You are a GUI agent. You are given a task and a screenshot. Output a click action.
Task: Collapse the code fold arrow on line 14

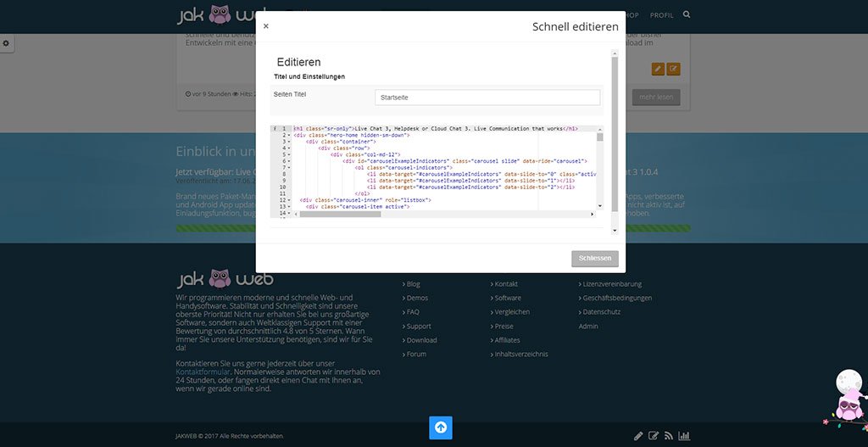(x=289, y=213)
